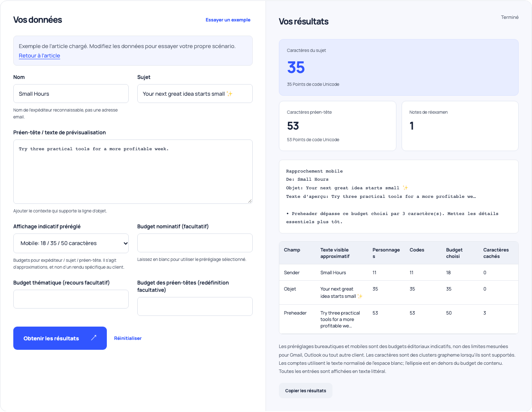Click the "Caractères cachés" column header
532x412 pixels.
tap(496, 253)
